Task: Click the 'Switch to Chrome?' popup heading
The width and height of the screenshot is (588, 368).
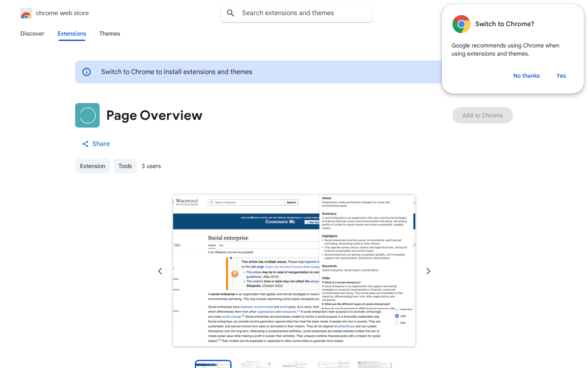Action: tap(505, 24)
